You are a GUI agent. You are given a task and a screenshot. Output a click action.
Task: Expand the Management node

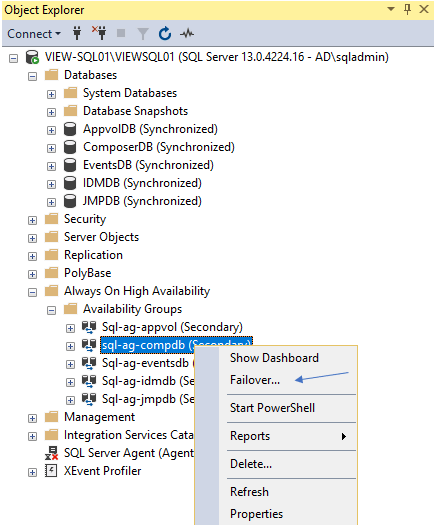click(32, 419)
